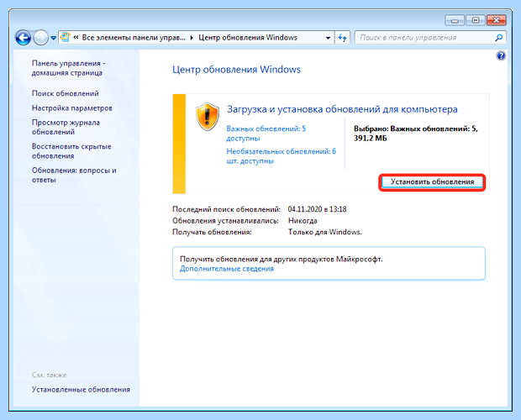Viewport: 521px width, 420px height.
Task: Click the orange warning shield icon
Action: [208, 117]
